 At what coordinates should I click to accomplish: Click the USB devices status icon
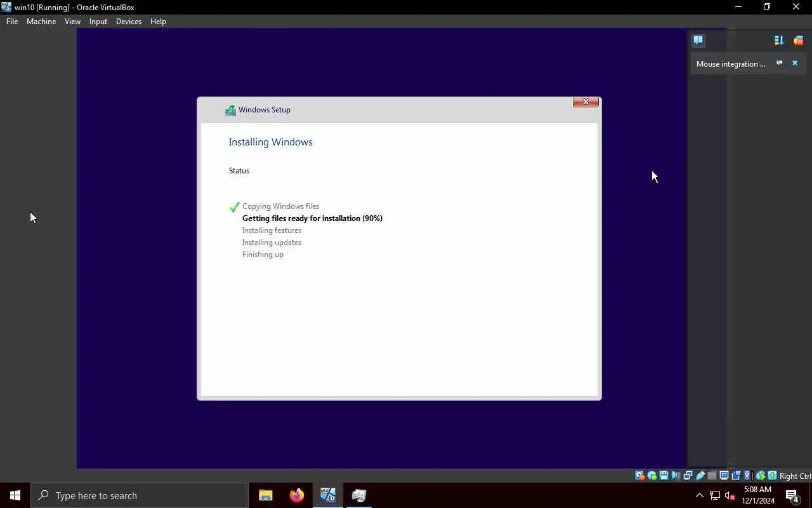(700, 476)
